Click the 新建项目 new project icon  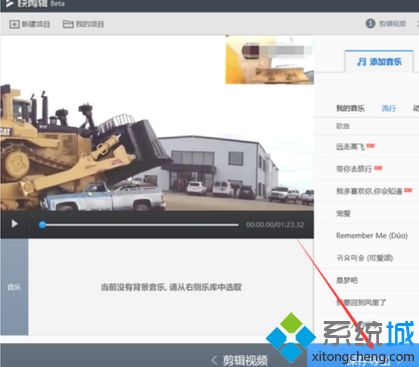(14, 24)
